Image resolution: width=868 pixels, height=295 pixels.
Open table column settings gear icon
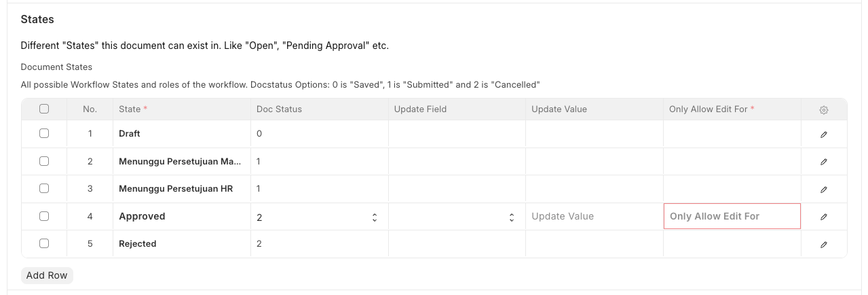click(824, 110)
